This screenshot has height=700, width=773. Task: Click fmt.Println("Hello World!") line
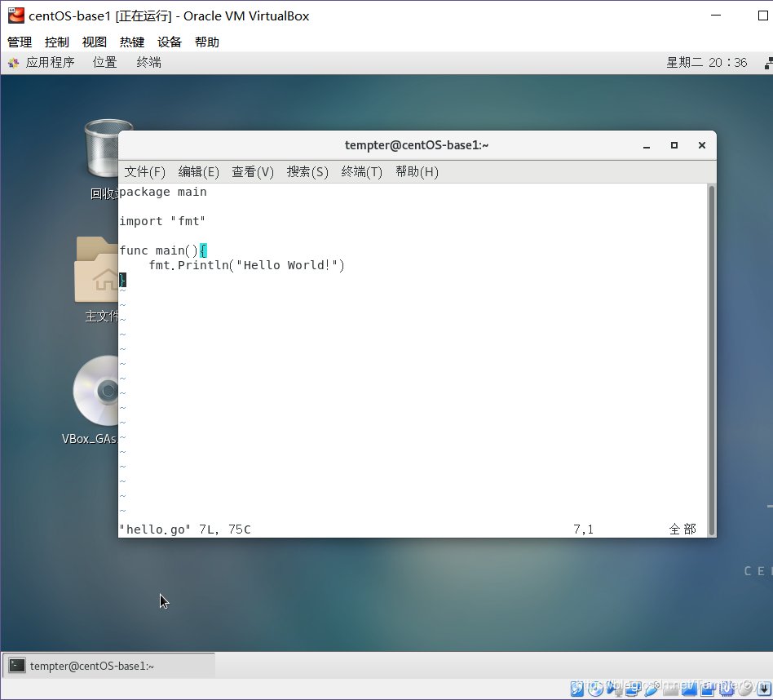click(x=247, y=265)
